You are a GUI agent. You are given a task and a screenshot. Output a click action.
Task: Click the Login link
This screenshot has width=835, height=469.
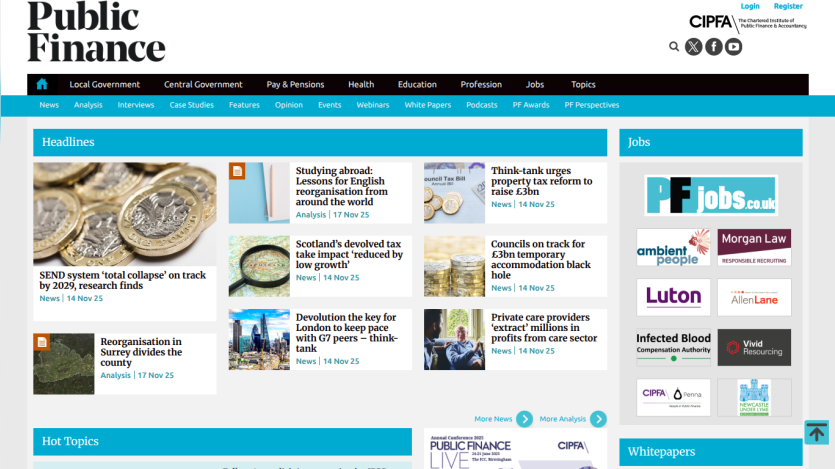click(x=750, y=6)
